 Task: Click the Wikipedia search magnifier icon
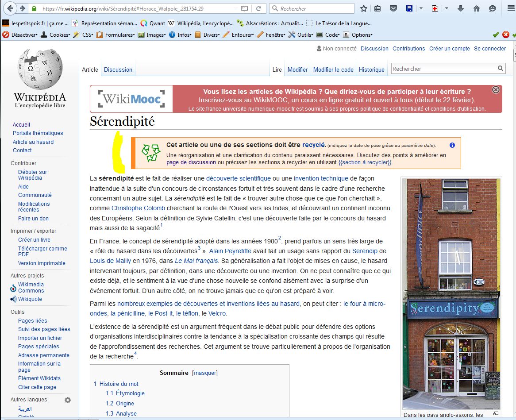pos(501,69)
